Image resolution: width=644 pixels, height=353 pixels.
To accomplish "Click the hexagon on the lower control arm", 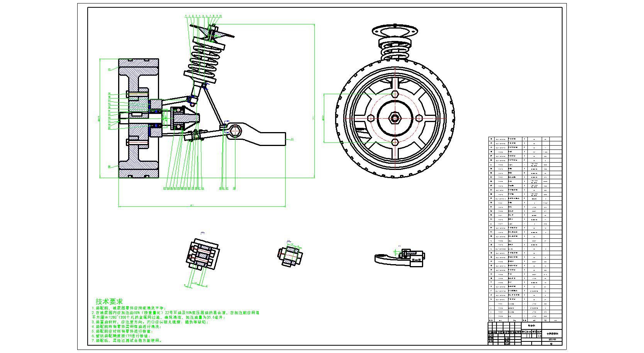I will click(235, 131).
